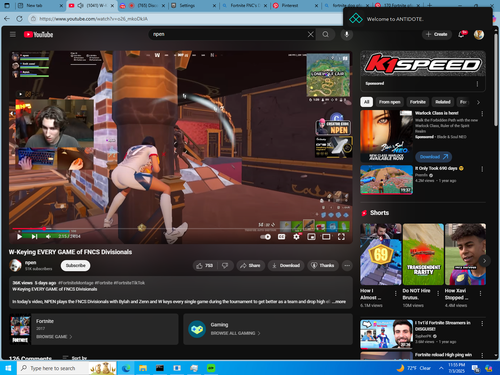Open the account avatar menu
The height and width of the screenshot is (375, 500).
pos(479,34)
